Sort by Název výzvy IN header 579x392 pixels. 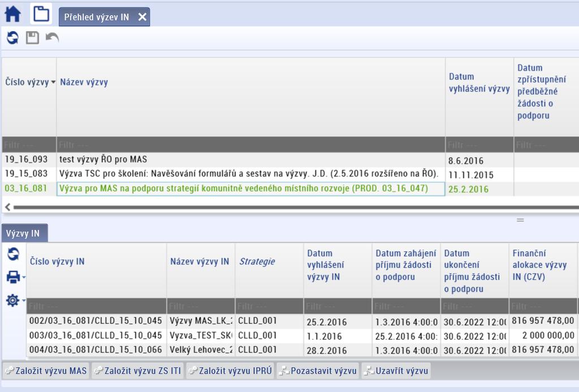200,262
